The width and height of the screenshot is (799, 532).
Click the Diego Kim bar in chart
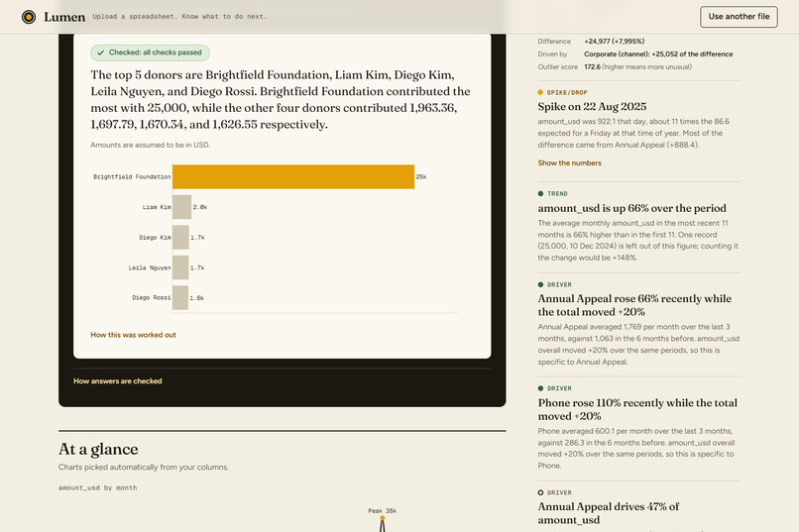[180, 237]
